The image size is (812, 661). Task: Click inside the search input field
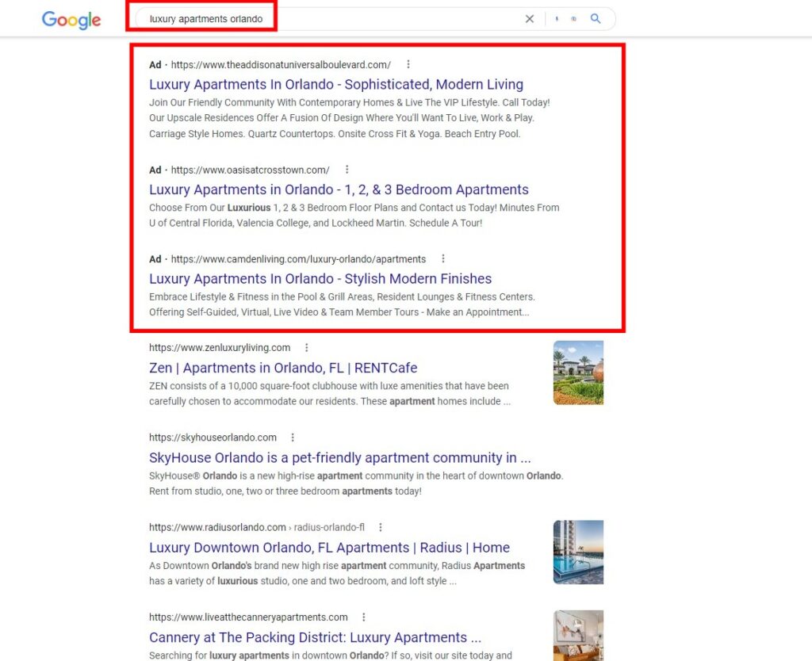tap(317, 18)
